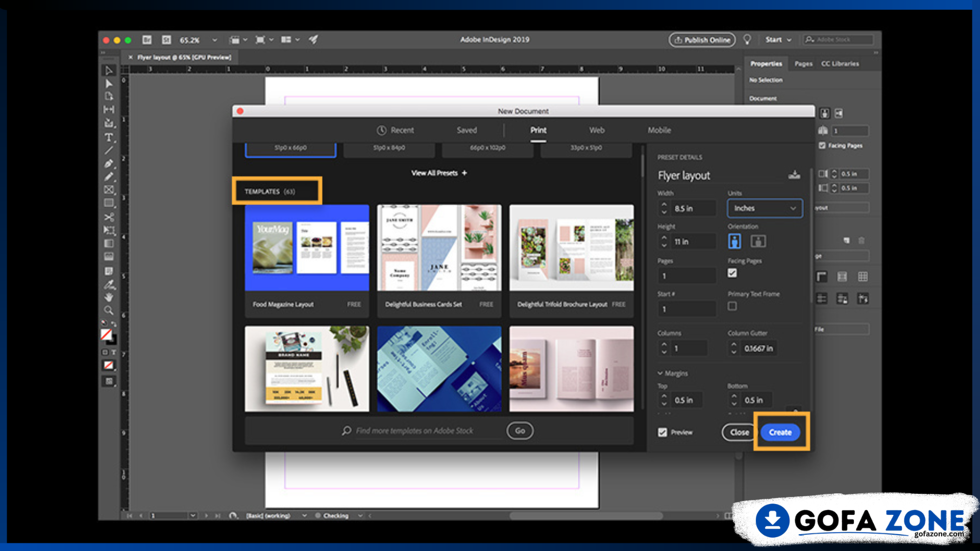Select the Gradient Feather tool
The height and width of the screenshot is (551, 980).
109,257
